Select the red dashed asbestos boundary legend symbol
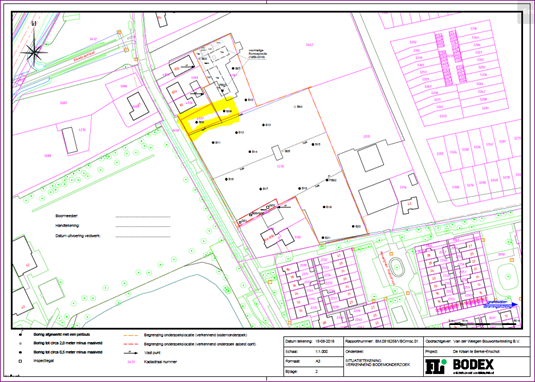This screenshot has width=535, height=382. (131, 344)
